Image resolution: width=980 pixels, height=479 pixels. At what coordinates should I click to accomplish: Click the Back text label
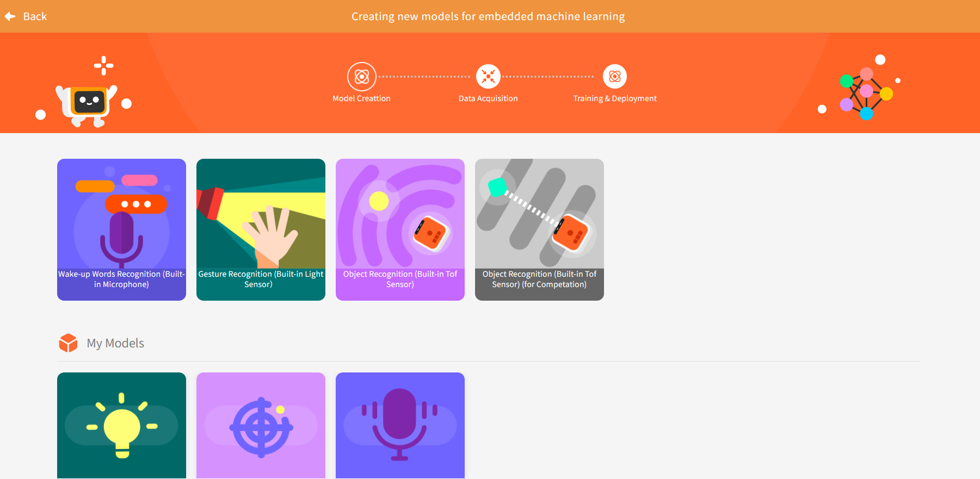tap(35, 16)
